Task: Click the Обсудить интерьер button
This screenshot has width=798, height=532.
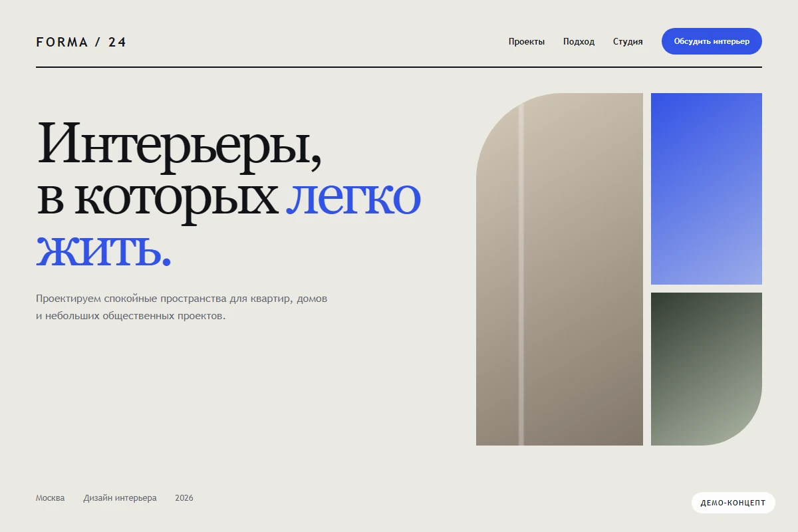Action: pyautogui.click(x=712, y=41)
